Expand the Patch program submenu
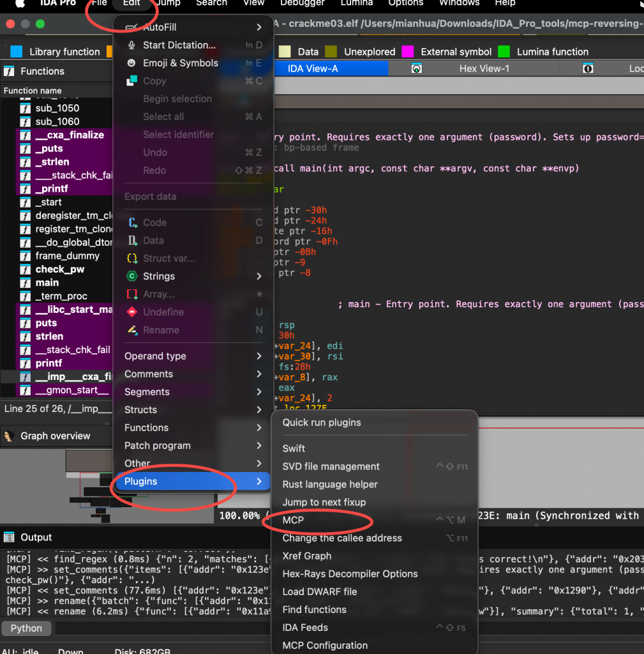This screenshot has width=644, height=654. pos(193,446)
